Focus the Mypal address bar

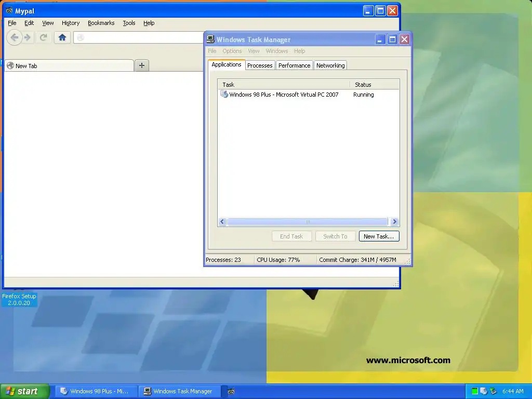click(138, 37)
